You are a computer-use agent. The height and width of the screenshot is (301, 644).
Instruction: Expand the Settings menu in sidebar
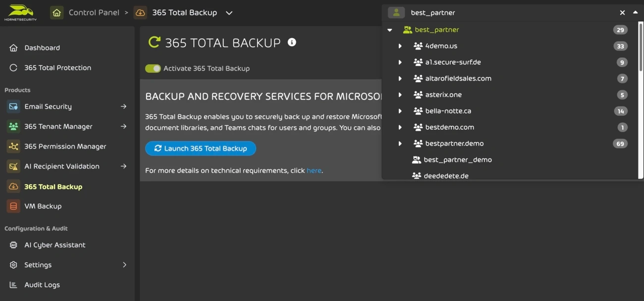tap(124, 265)
